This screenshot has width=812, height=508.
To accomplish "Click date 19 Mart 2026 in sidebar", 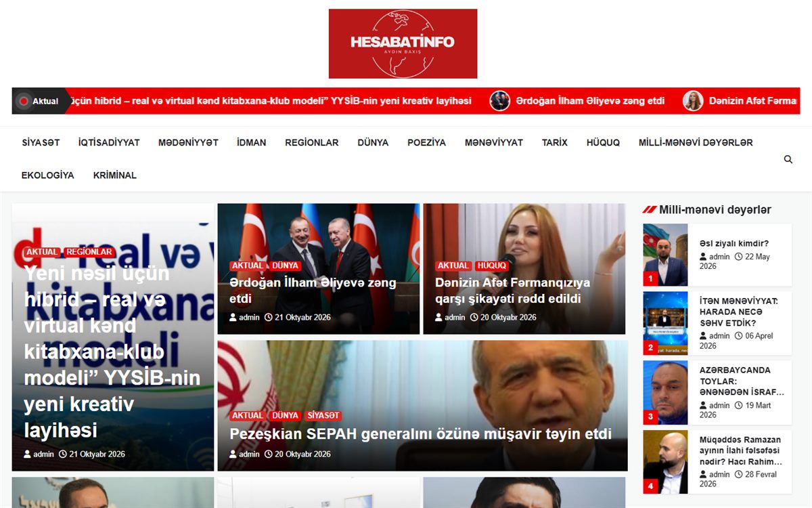I will pos(736,410).
